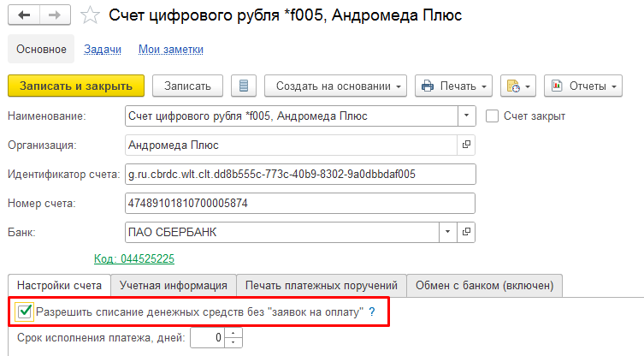Increase Срок исполнения платежа stepper value
The height and width of the screenshot is (356, 644).
pyautogui.click(x=237, y=334)
